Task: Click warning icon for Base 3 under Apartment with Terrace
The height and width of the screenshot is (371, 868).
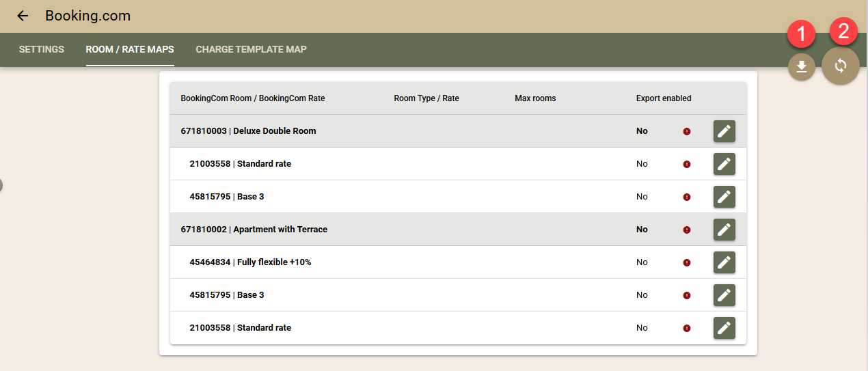Action: [687, 295]
